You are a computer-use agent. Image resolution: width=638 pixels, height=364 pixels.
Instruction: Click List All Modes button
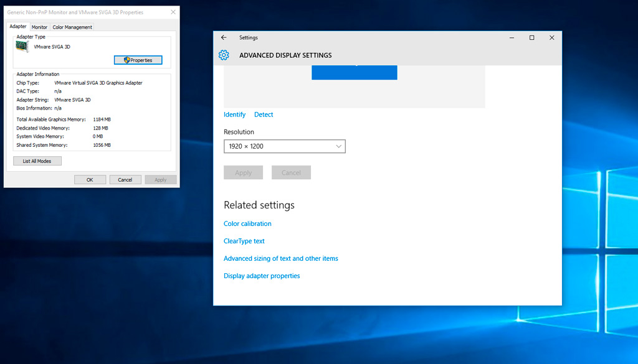coord(37,161)
